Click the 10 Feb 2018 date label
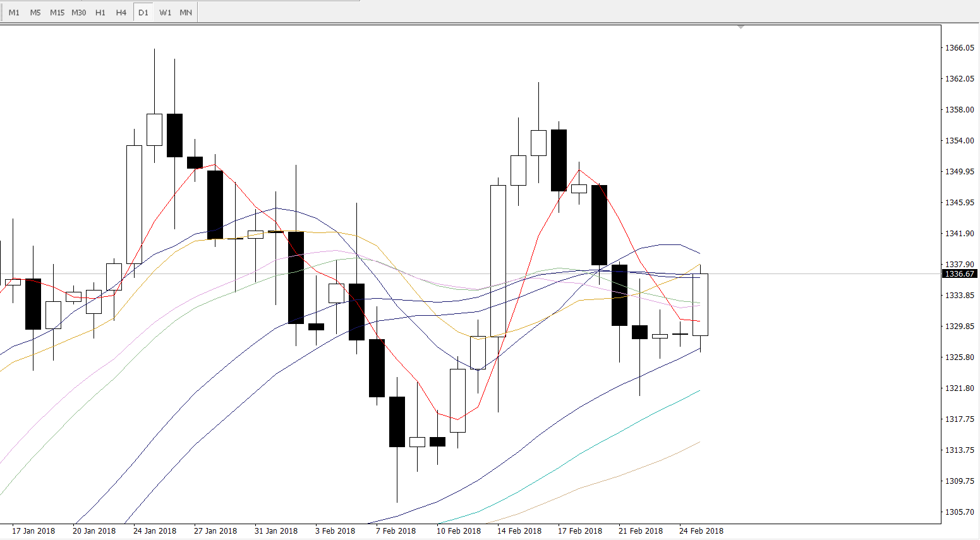Image resolution: width=980 pixels, height=540 pixels. click(x=458, y=531)
